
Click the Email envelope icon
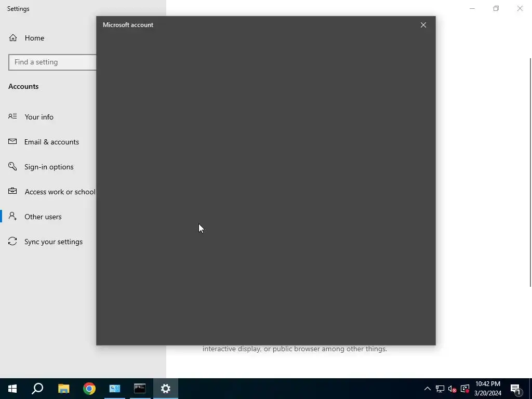coord(12,141)
